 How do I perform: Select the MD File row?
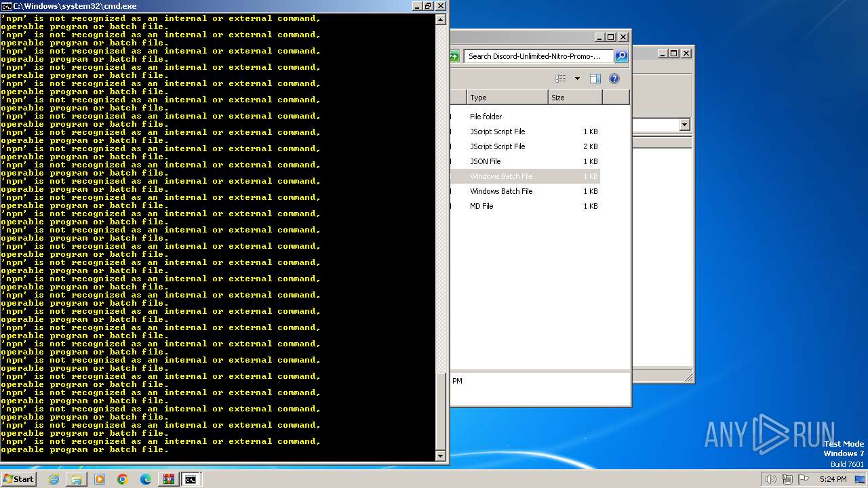pyautogui.click(x=525, y=206)
